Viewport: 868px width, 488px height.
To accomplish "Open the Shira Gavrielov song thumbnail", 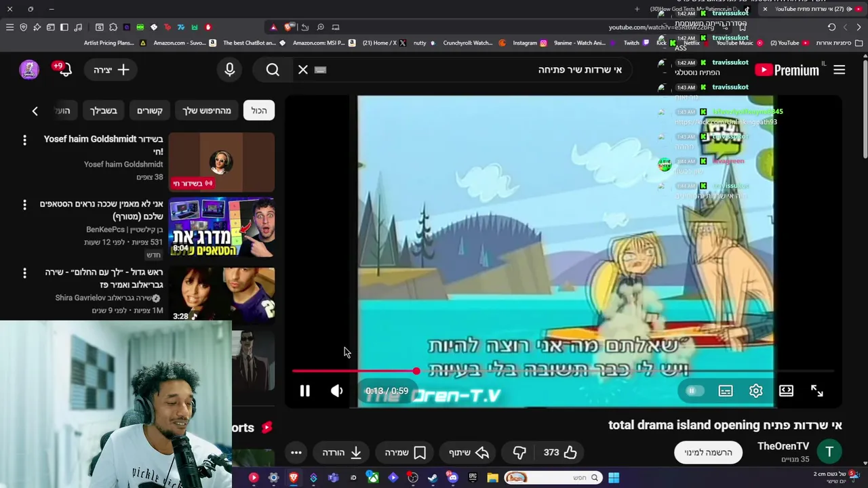I will [222, 294].
